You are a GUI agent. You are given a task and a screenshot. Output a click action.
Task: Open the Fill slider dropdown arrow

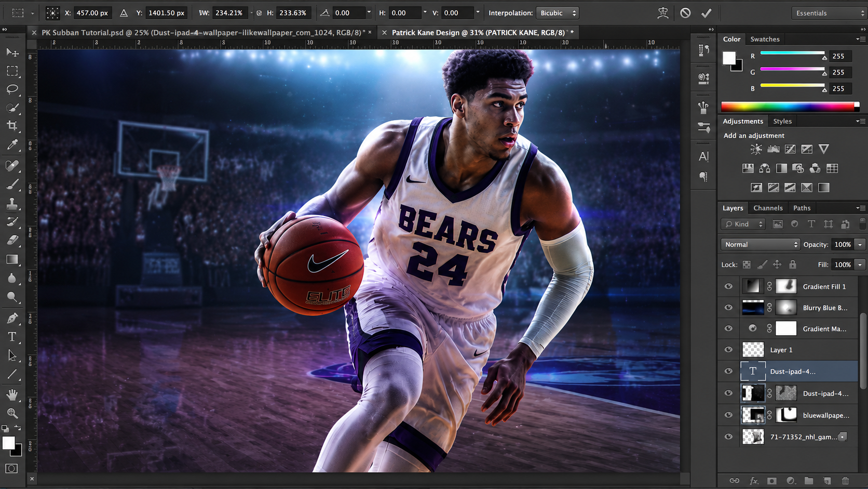coord(860,265)
